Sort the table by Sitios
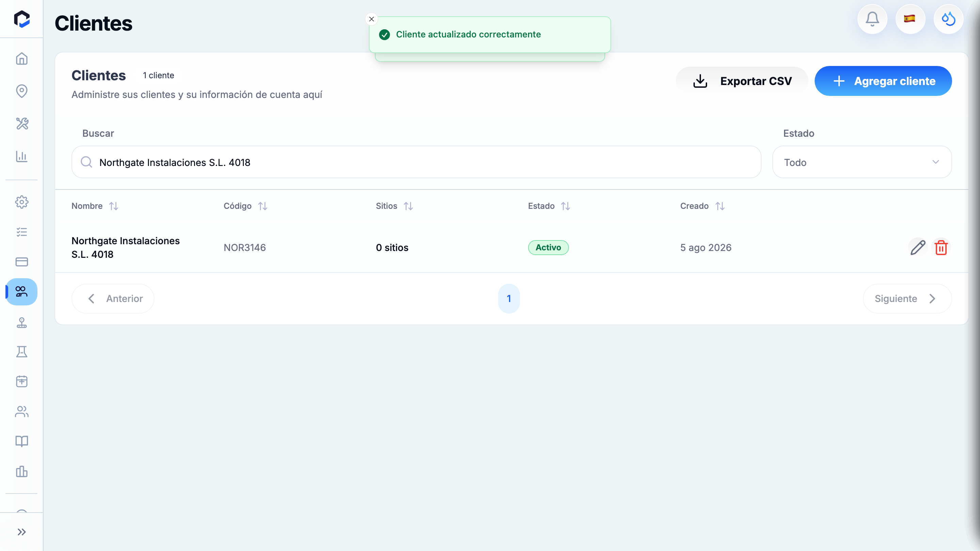 pos(394,206)
